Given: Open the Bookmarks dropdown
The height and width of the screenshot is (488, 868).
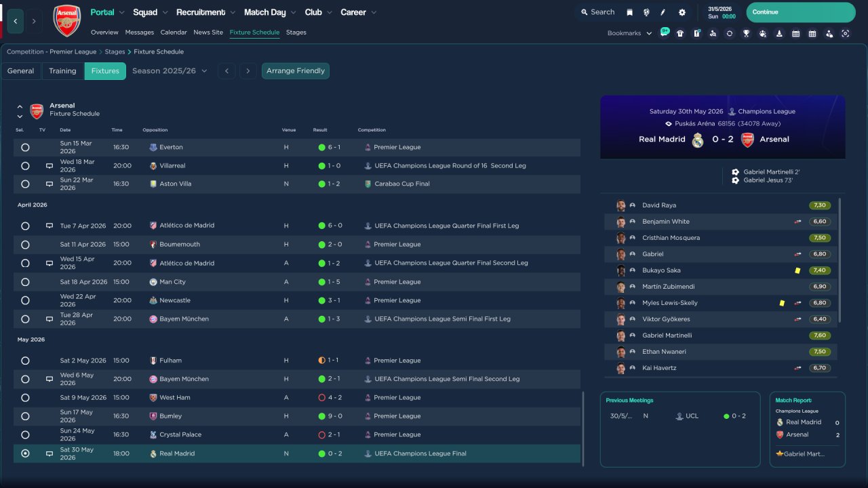Looking at the screenshot, I should click(x=629, y=33).
